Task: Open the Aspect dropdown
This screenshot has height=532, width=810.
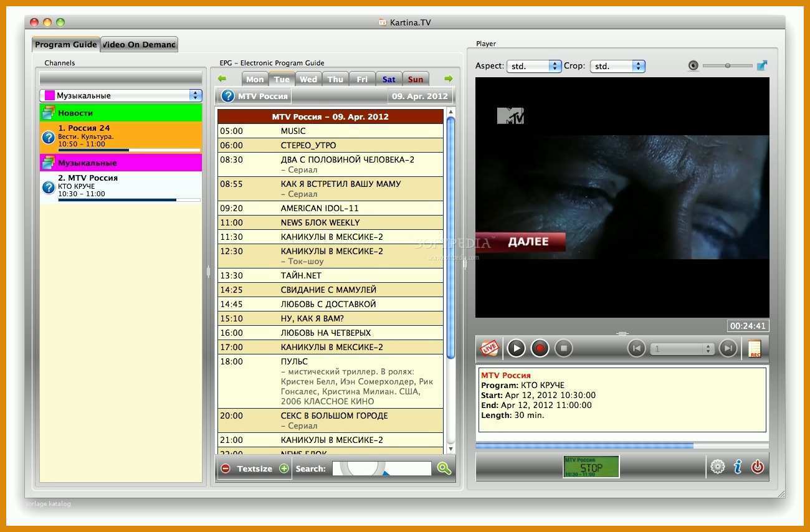Action: tap(534, 66)
